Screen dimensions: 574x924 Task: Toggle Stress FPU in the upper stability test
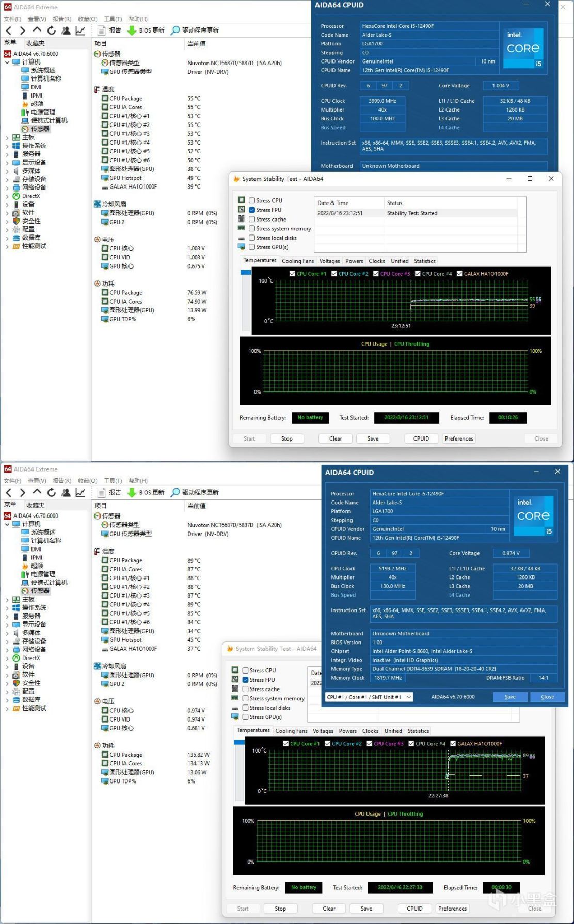click(x=252, y=210)
